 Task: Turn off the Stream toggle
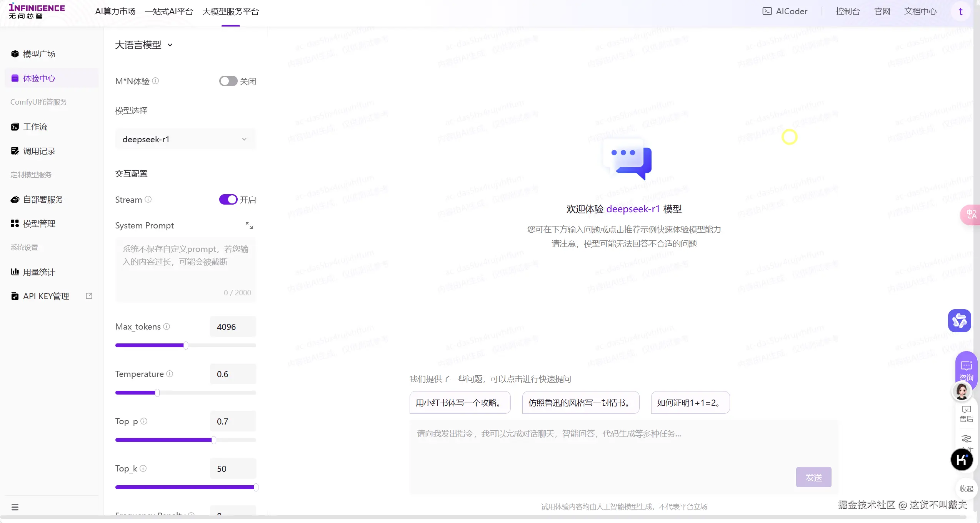coord(228,200)
